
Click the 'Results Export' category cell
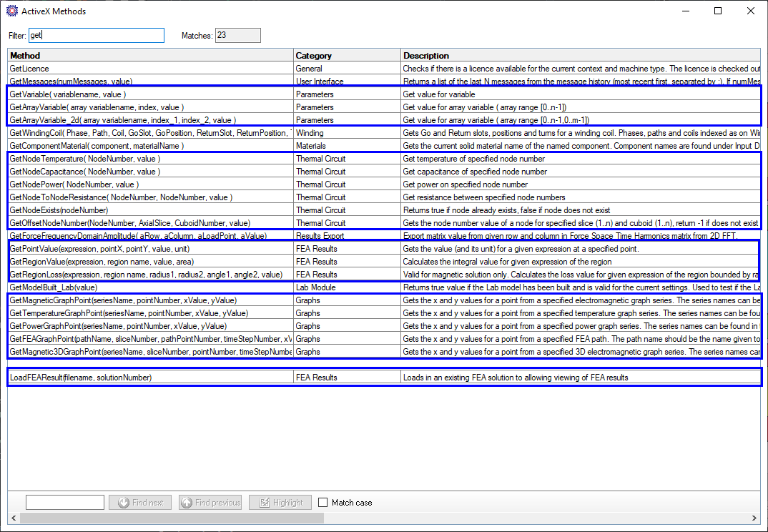point(348,236)
